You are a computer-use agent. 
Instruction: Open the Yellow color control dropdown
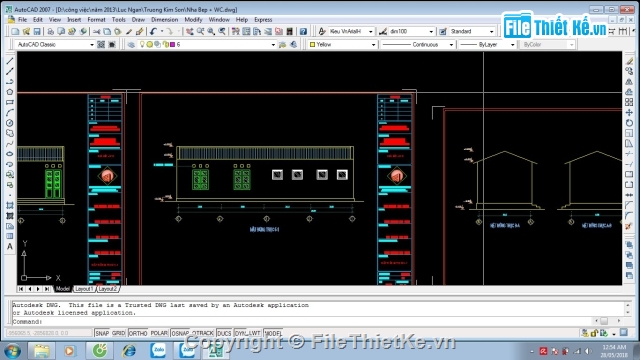(x=342, y=44)
